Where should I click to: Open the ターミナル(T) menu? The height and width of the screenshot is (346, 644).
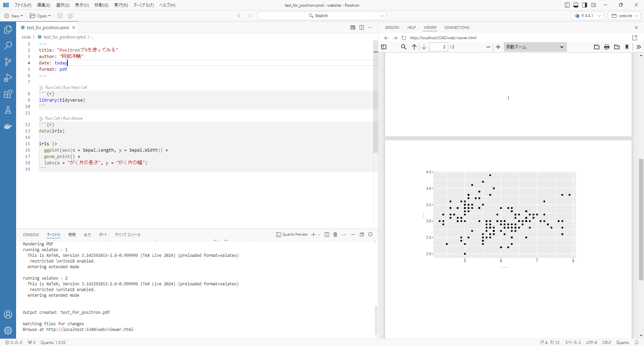[143, 5]
